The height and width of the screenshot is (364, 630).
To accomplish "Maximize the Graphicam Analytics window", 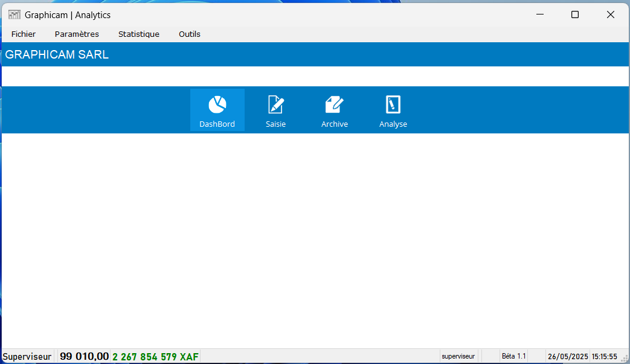I will pyautogui.click(x=575, y=14).
